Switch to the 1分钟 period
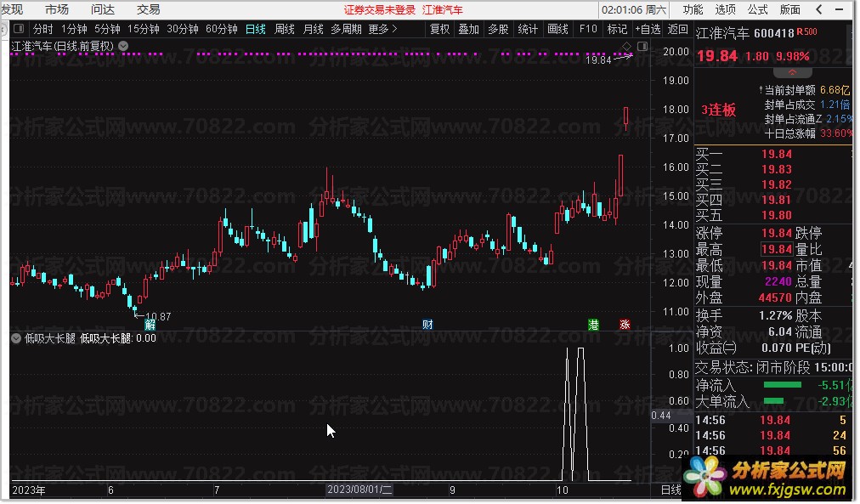This screenshot has width=860, height=504. coord(74,29)
